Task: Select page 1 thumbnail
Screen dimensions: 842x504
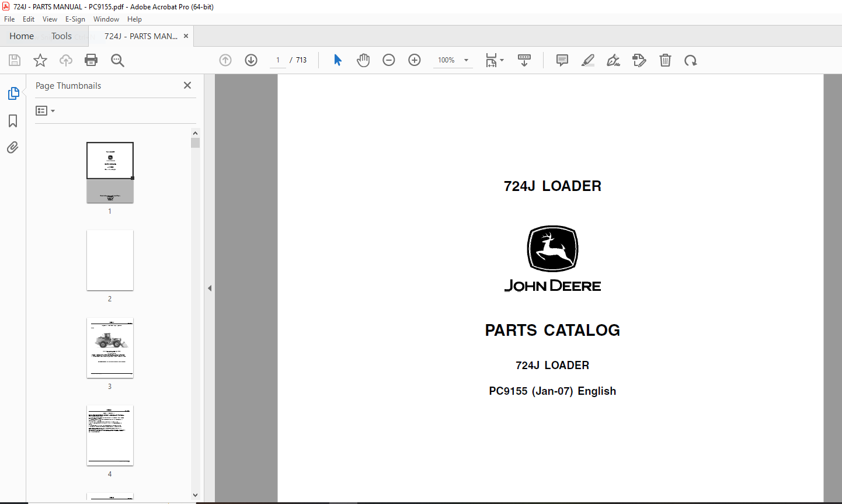Action: pyautogui.click(x=110, y=173)
